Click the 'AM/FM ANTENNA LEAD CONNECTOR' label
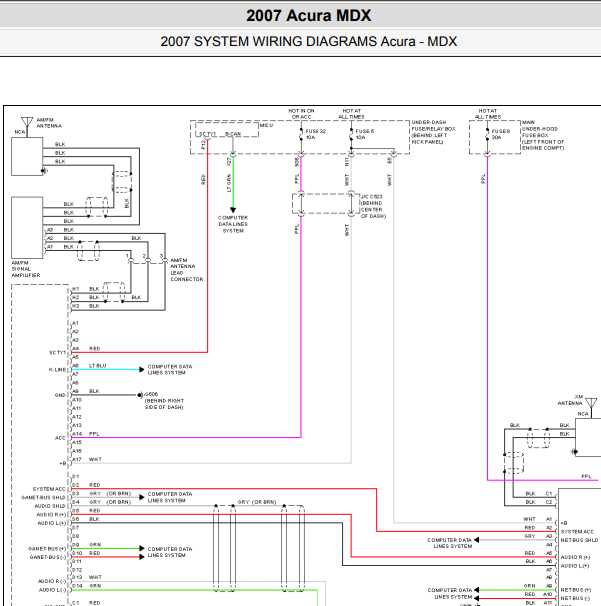Image resolution: width=601 pixels, height=606 pixels. pos(186,270)
